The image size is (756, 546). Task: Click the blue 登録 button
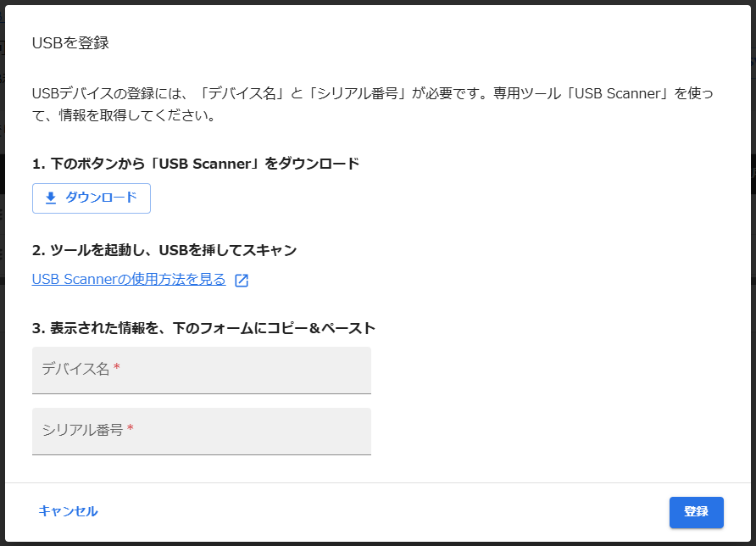696,512
